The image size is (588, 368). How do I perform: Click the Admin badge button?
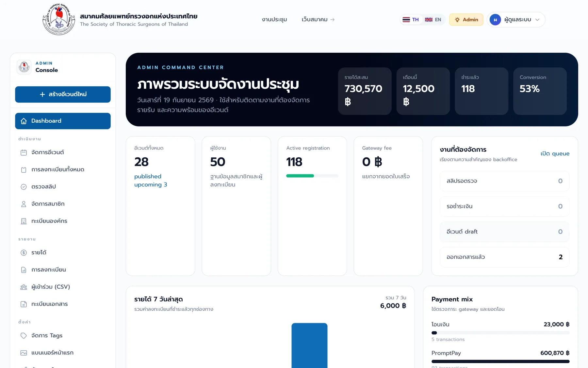[x=466, y=20]
